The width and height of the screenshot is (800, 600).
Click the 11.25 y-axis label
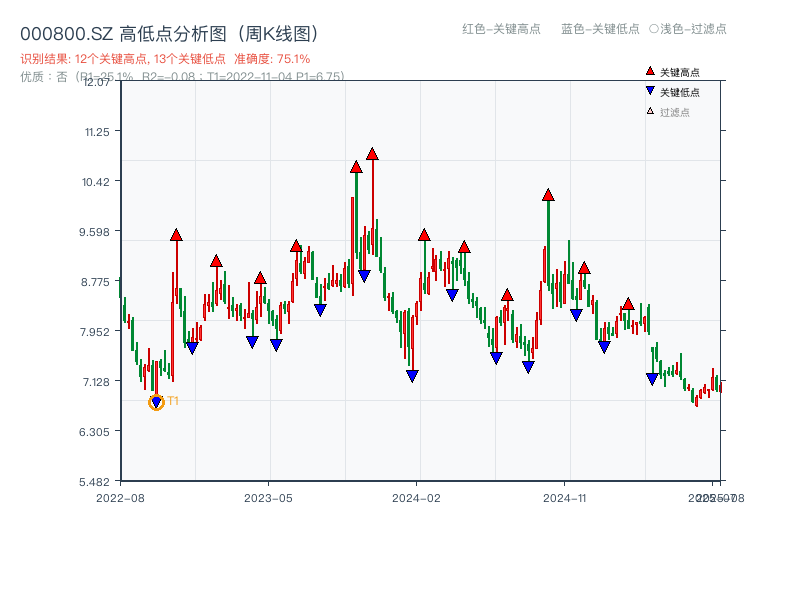pos(97,132)
